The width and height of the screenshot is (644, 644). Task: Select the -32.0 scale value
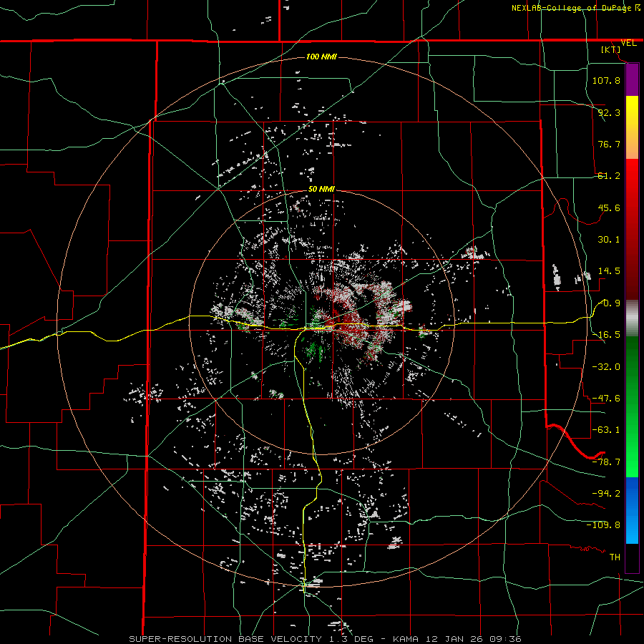click(606, 366)
